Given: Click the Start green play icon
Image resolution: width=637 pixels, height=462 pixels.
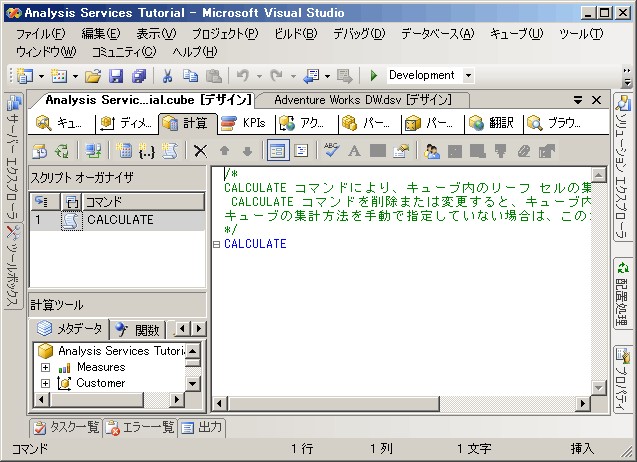Looking at the screenshot, I should click(x=374, y=76).
